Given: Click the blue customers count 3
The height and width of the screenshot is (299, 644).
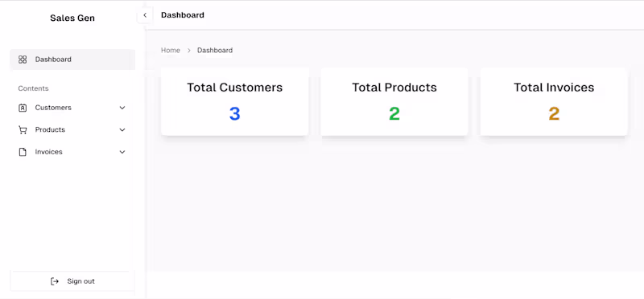Looking at the screenshot, I should 234,114.
